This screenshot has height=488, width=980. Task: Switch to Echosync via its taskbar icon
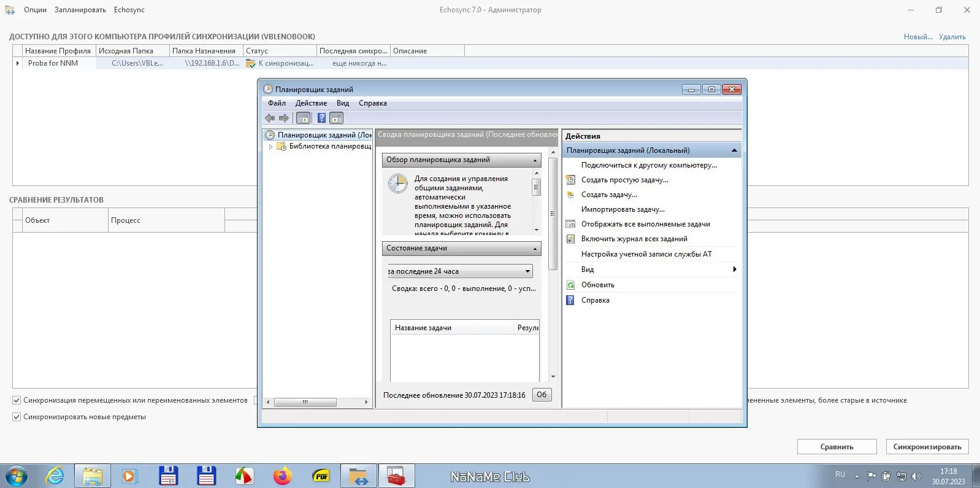click(x=359, y=476)
